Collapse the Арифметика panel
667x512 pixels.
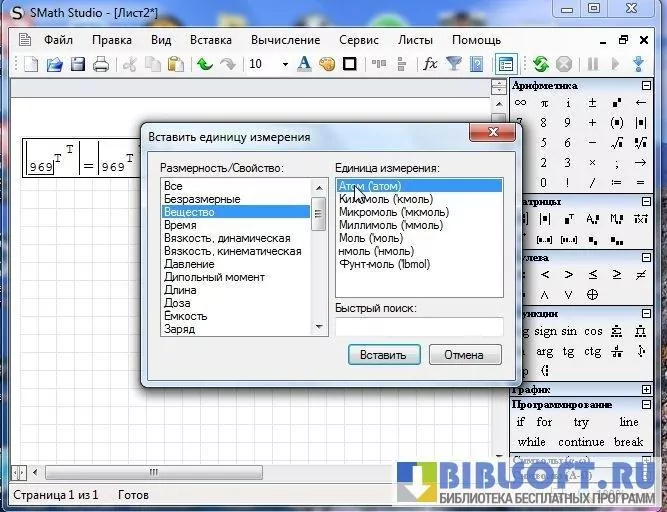tap(647, 86)
